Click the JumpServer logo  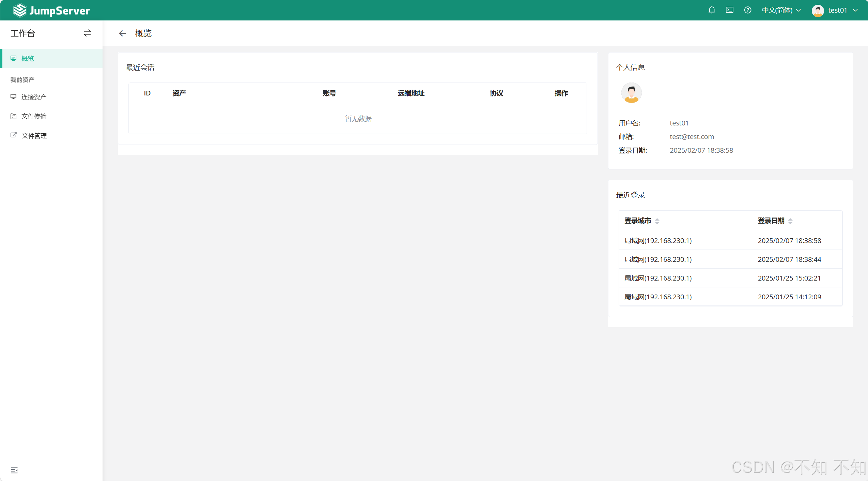pos(52,10)
